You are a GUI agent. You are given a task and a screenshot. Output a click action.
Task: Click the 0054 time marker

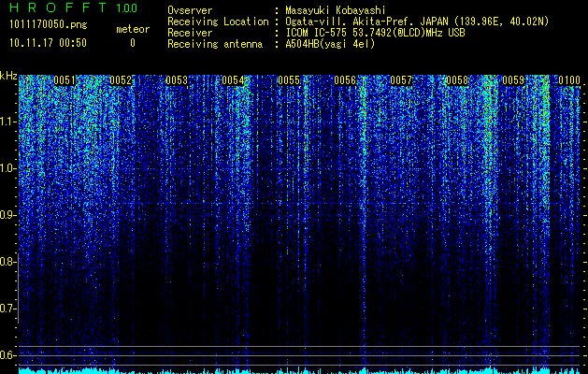233,80
